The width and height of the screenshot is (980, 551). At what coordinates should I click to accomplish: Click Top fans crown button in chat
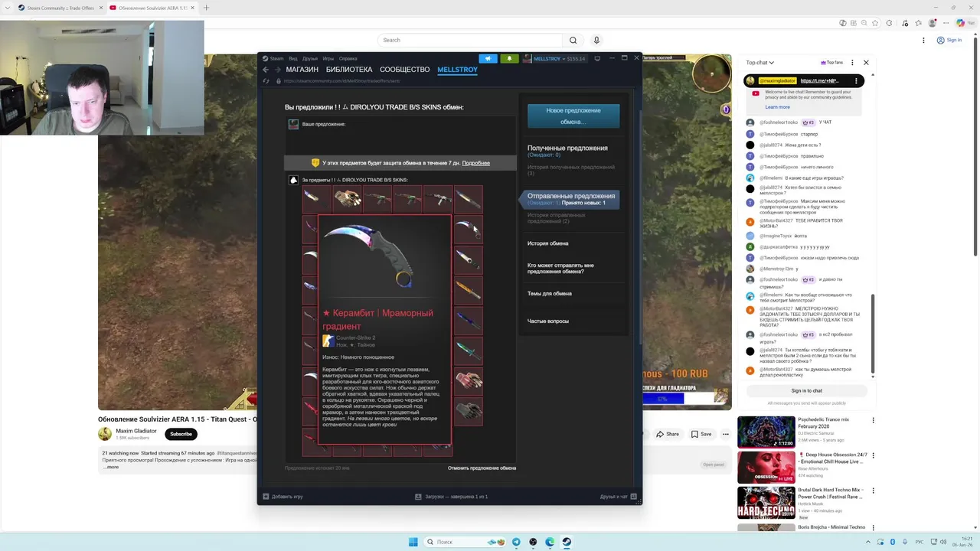click(832, 63)
